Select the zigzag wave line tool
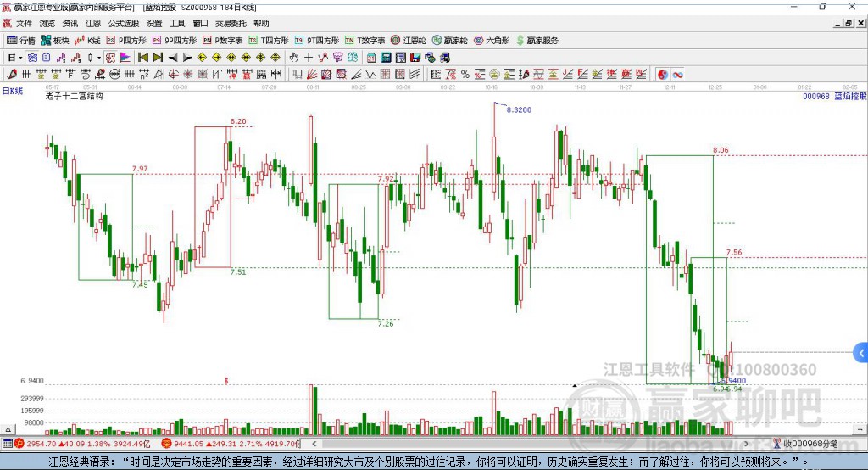Viewport: 868px width, 470px height. (370, 74)
